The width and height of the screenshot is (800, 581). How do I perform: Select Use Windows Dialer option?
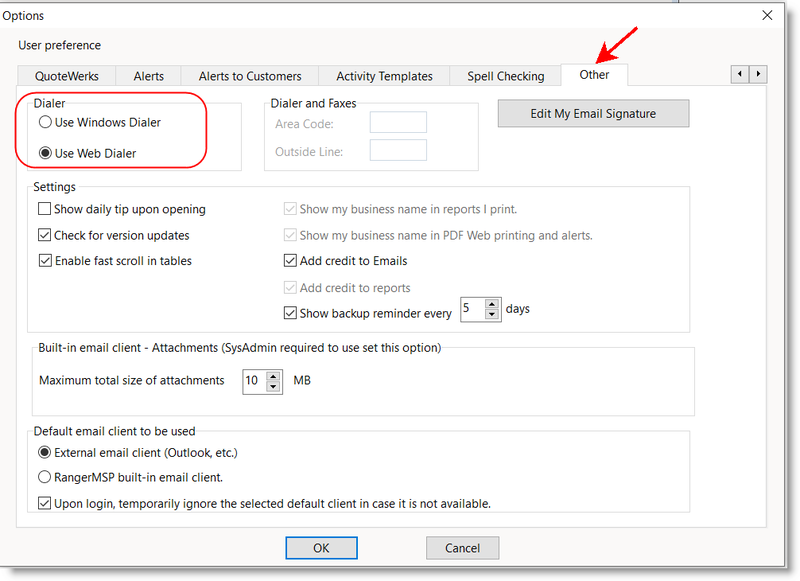(x=45, y=122)
